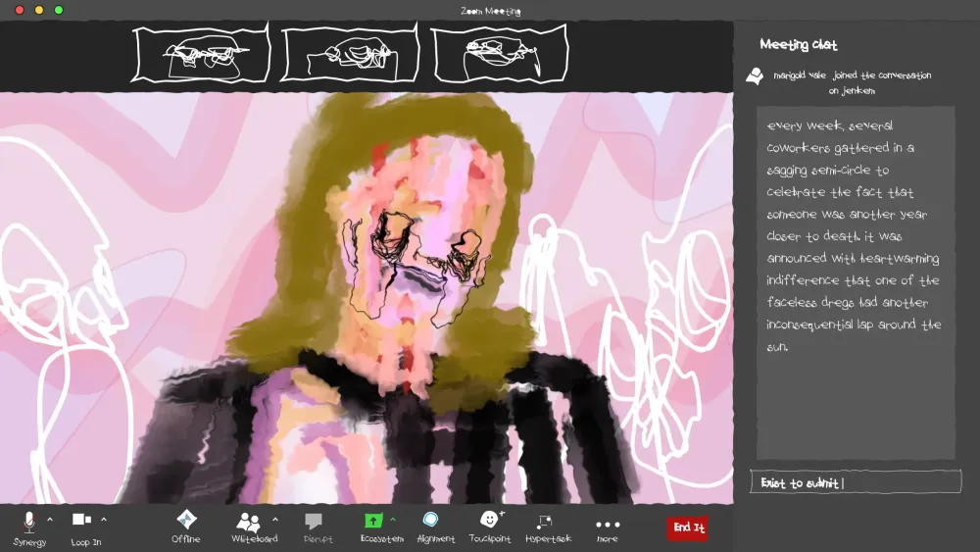Click the Exist to submit input field
This screenshot has height=552, width=980.
(856, 482)
